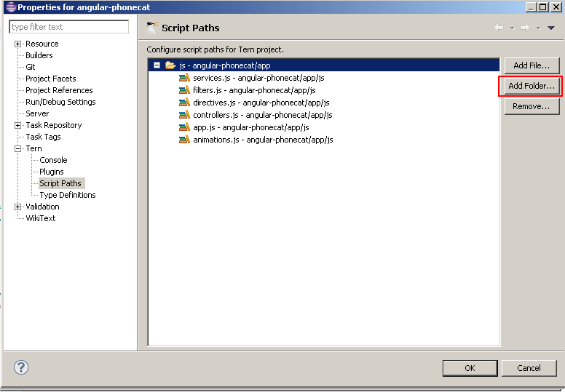Click the js folder icon

pyautogui.click(x=170, y=65)
